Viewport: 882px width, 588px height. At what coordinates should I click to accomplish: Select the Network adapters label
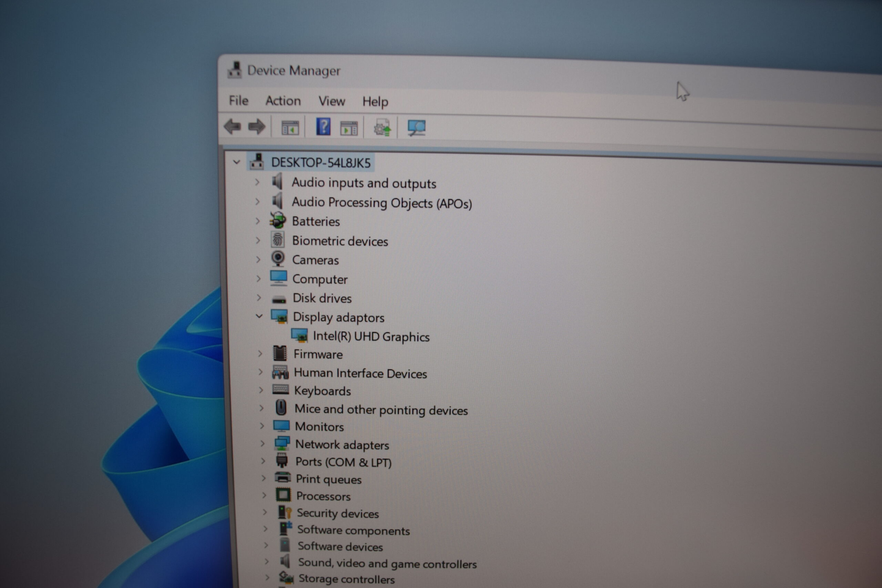coord(342,445)
